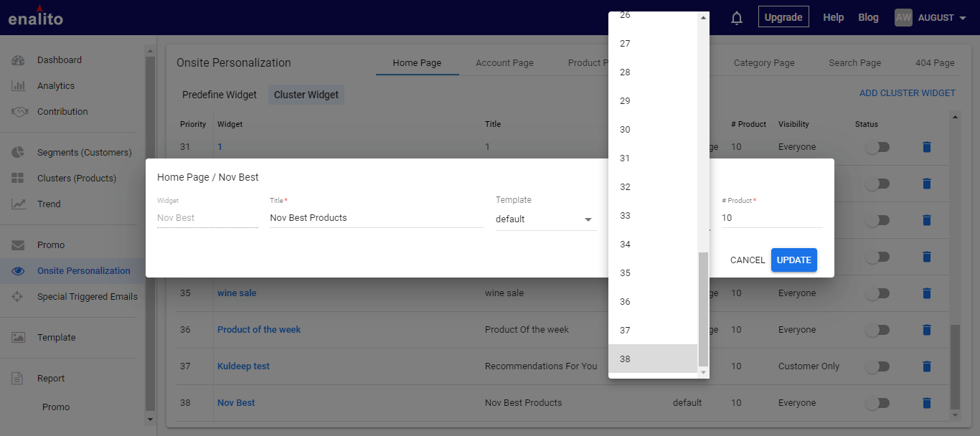Enable status for Product of the week

(x=877, y=330)
